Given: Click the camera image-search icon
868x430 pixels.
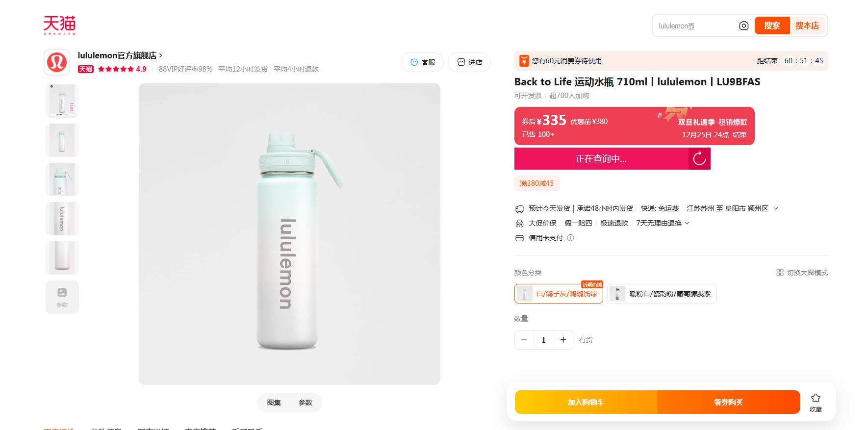Looking at the screenshot, I should [x=743, y=25].
